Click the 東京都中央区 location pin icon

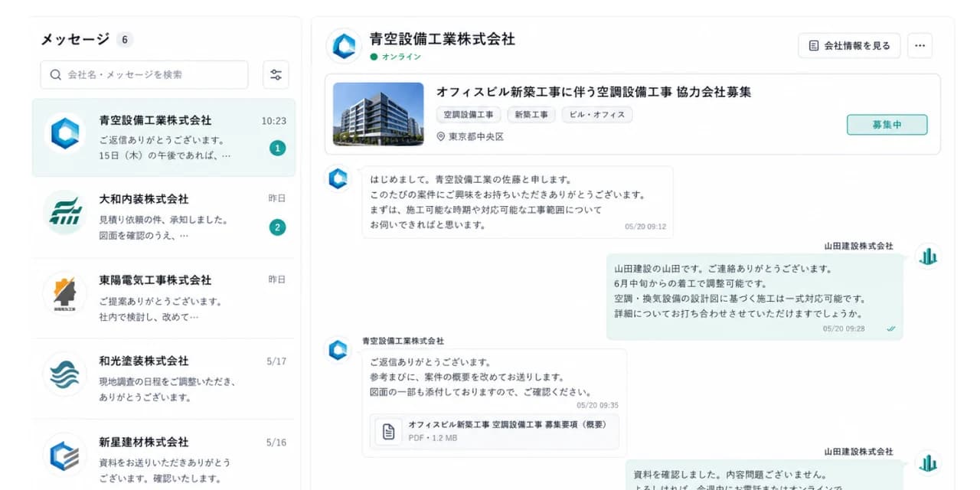pyautogui.click(x=441, y=137)
